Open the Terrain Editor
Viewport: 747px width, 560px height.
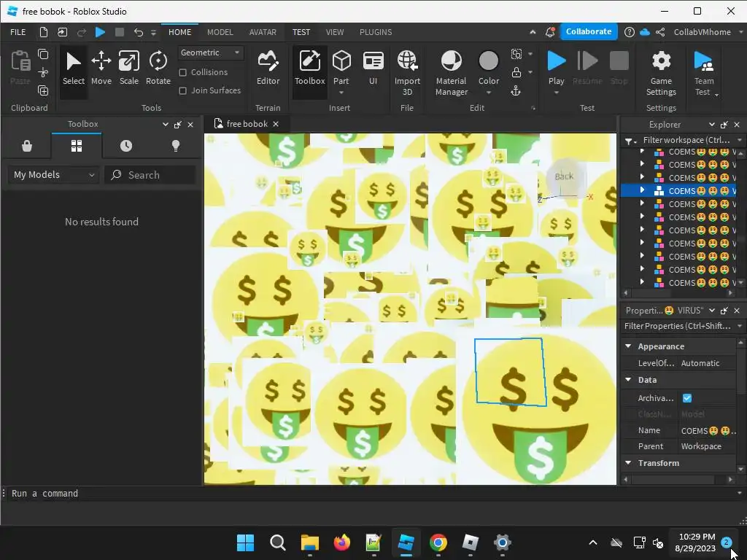pos(268,69)
